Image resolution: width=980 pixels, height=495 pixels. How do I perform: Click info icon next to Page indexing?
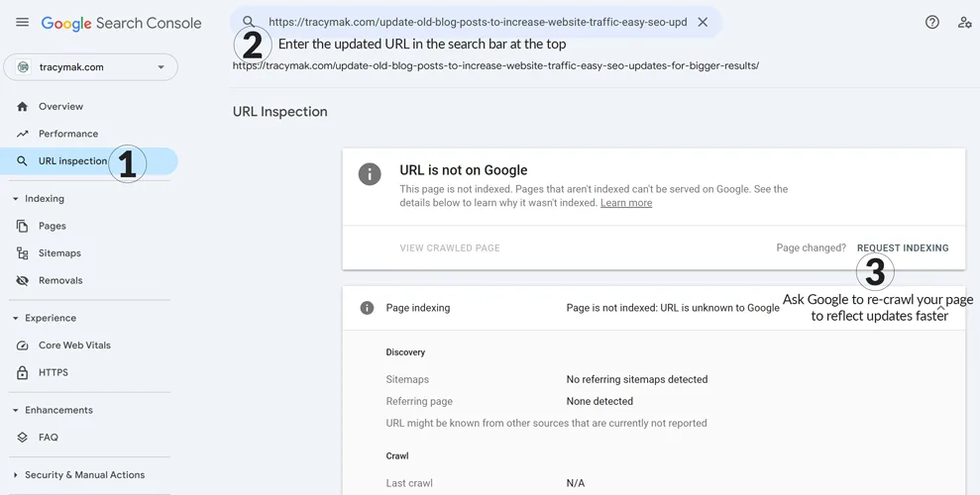367,308
